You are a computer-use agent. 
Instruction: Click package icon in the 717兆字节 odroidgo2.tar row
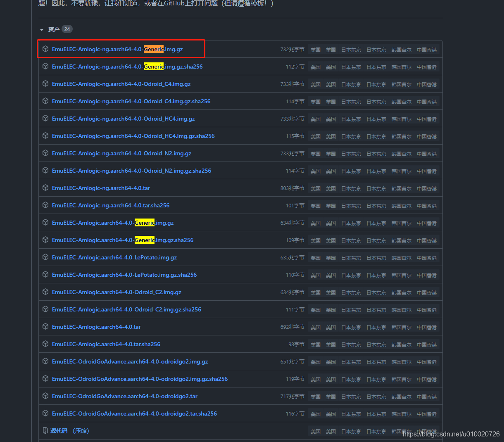click(x=45, y=396)
